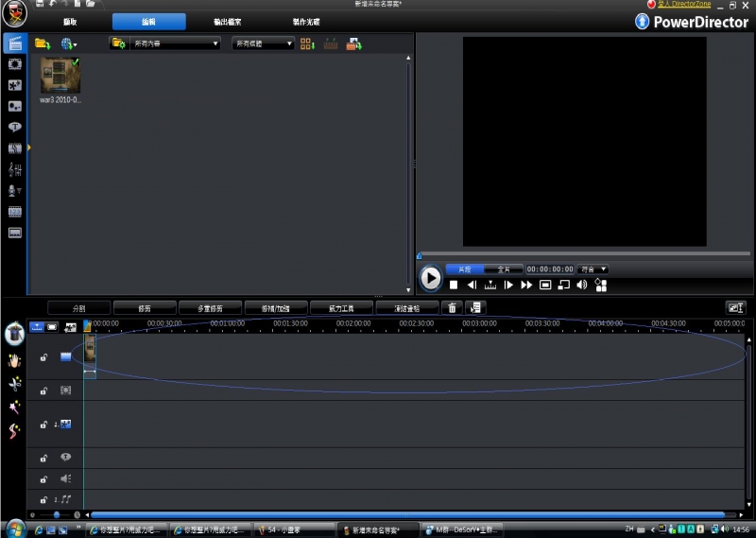The image size is (756, 538).
Task: Delete selected clip with the trash icon
Action: coord(453,307)
